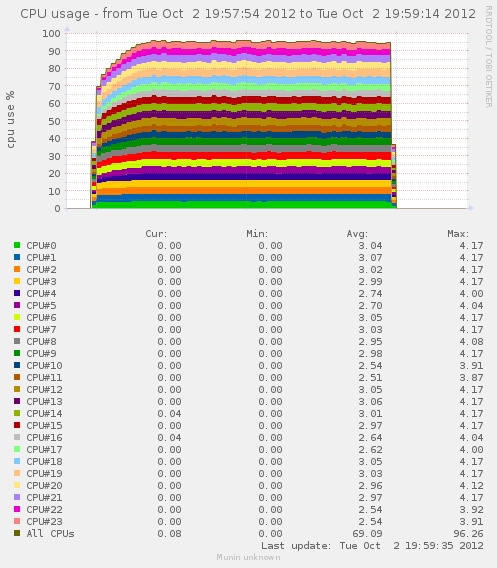Click the cpu use % axis label
This screenshot has height=568, width=497.
(x=10, y=120)
